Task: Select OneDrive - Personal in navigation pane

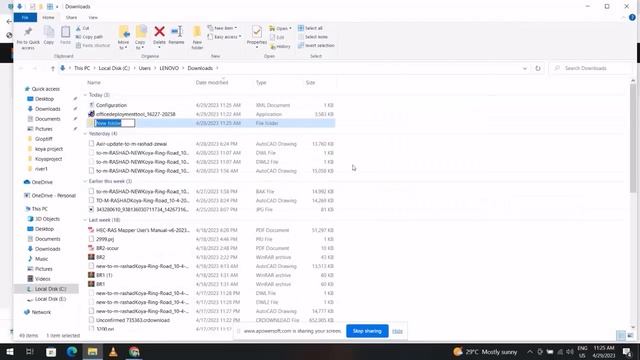Action: click(50, 196)
